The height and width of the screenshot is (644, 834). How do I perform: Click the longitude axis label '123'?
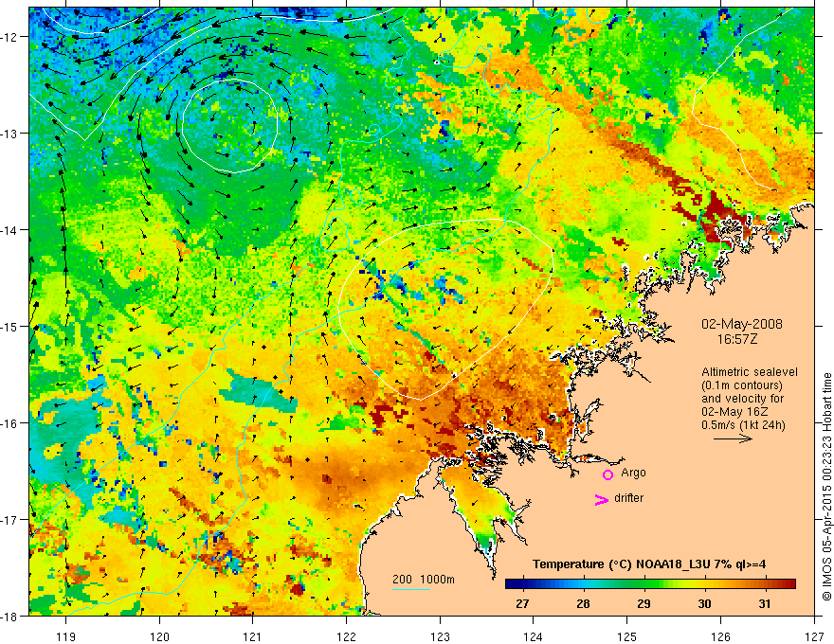440,636
